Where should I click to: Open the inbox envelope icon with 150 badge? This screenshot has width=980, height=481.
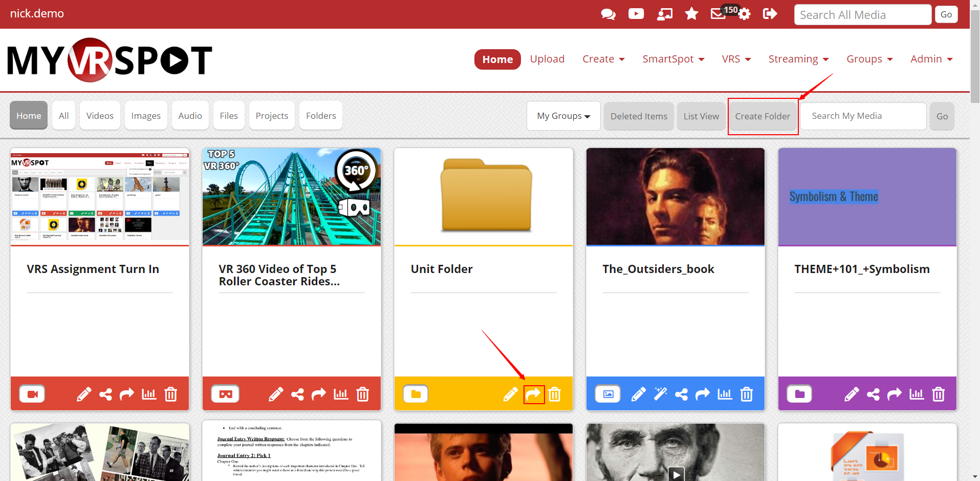718,14
